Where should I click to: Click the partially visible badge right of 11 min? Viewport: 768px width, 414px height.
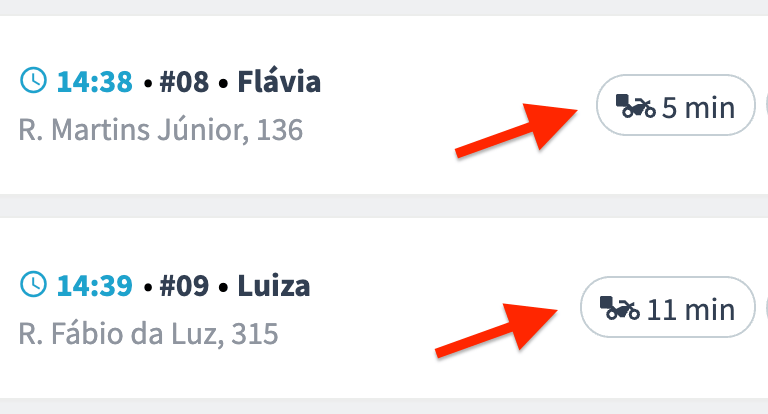coord(766,307)
